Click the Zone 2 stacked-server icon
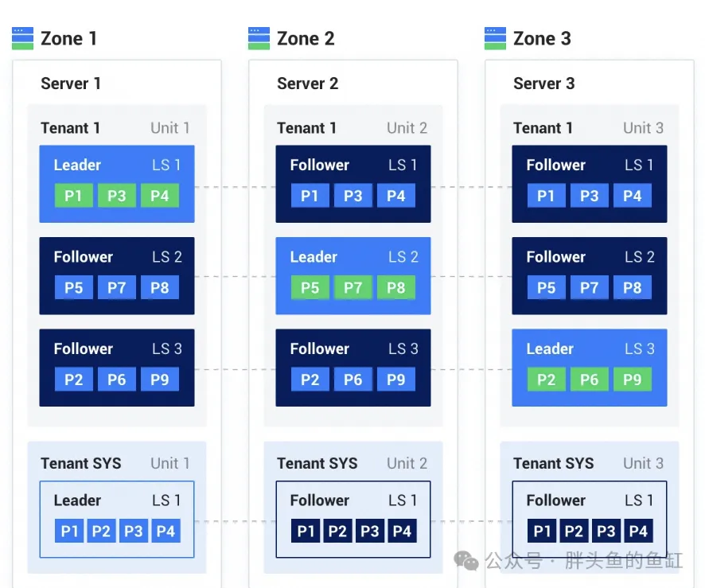Image resolution: width=705 pixels, height=588 pixels. coord(259,38)
